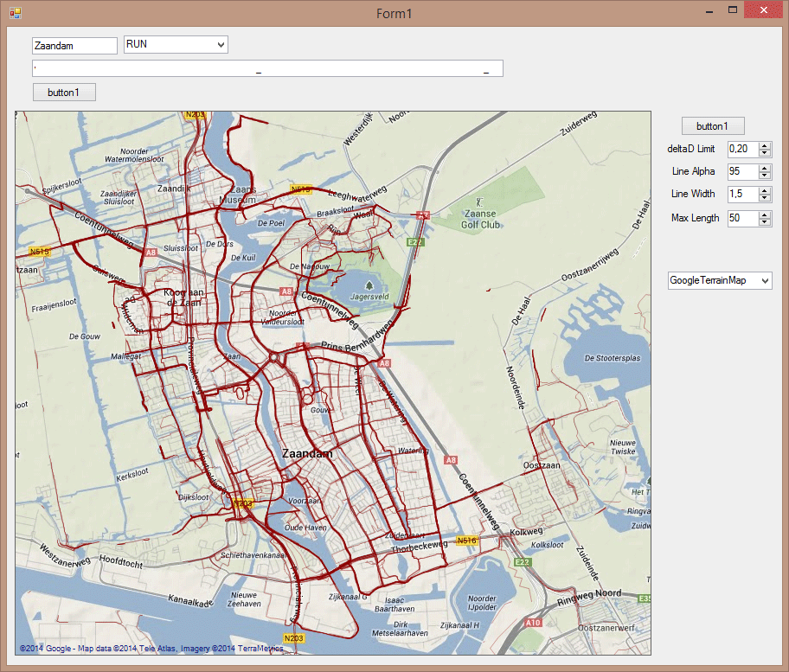Click inside the Line Alpha value field

[x=742, y=171]
